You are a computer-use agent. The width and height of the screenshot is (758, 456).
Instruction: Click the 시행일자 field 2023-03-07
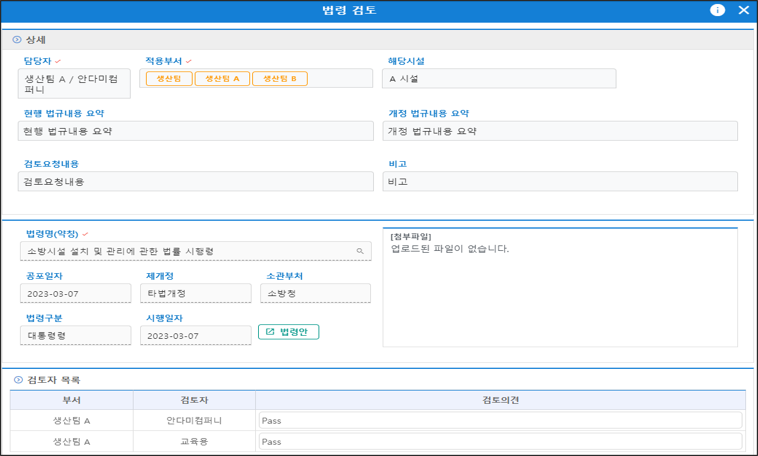pyautogui.click(x=196, y=335)
